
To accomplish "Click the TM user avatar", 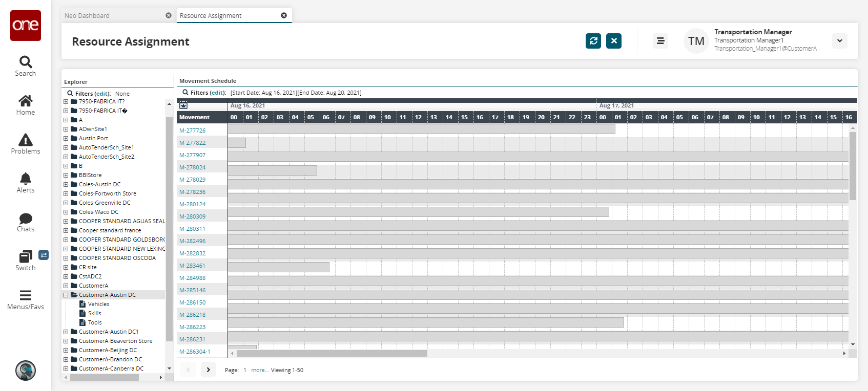I will click(x=696, y=41).
